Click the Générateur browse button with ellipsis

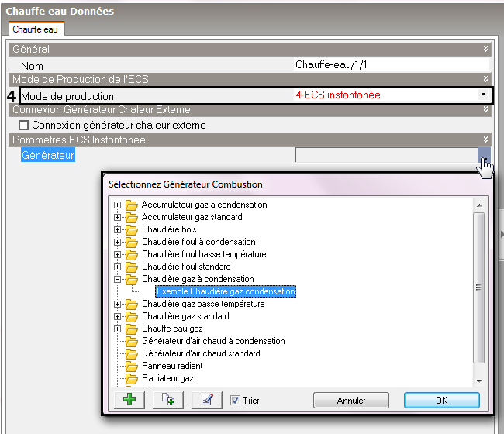coord(484,155)
